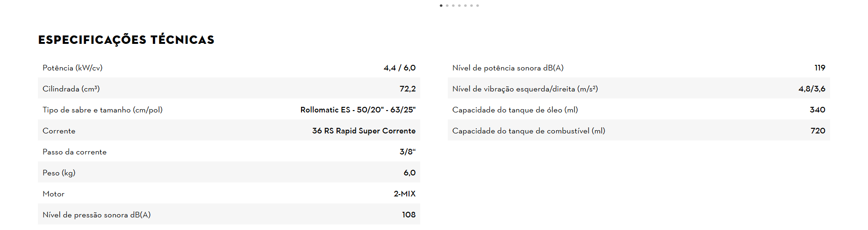Screen dimensions: 868x230
Task: Click the Especificações Técnicas heading
Action: [x=126, y=40]
